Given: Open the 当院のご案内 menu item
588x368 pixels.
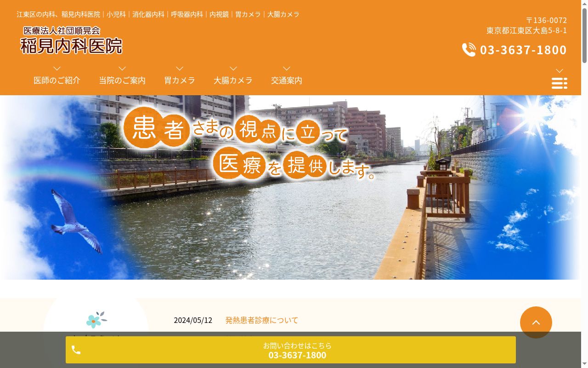Looking at the screenshot, I should 122,80.
